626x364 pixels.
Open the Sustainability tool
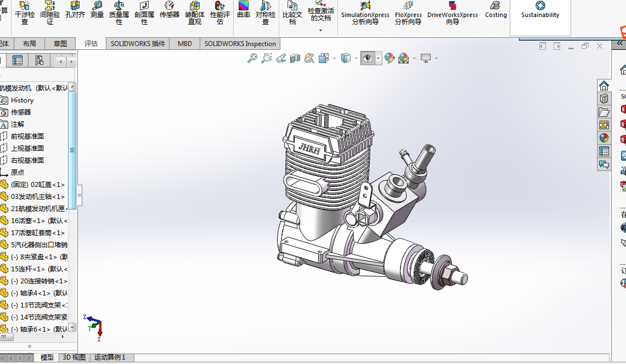tap(540, 10)
